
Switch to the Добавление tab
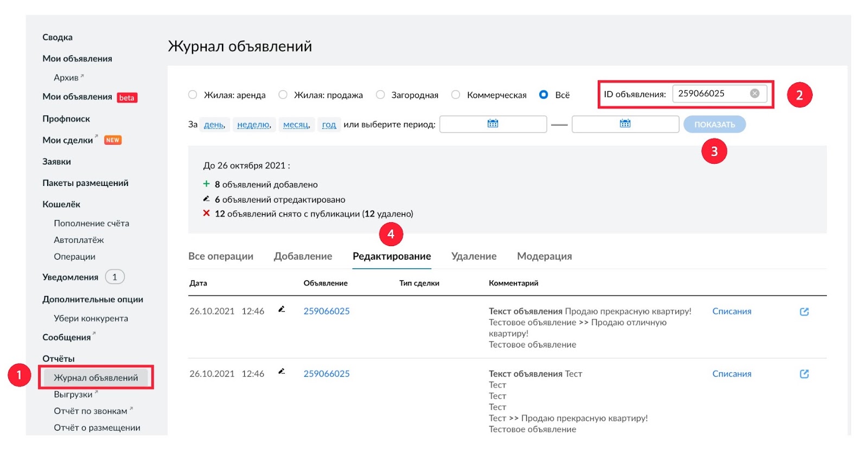click(303, 256)
